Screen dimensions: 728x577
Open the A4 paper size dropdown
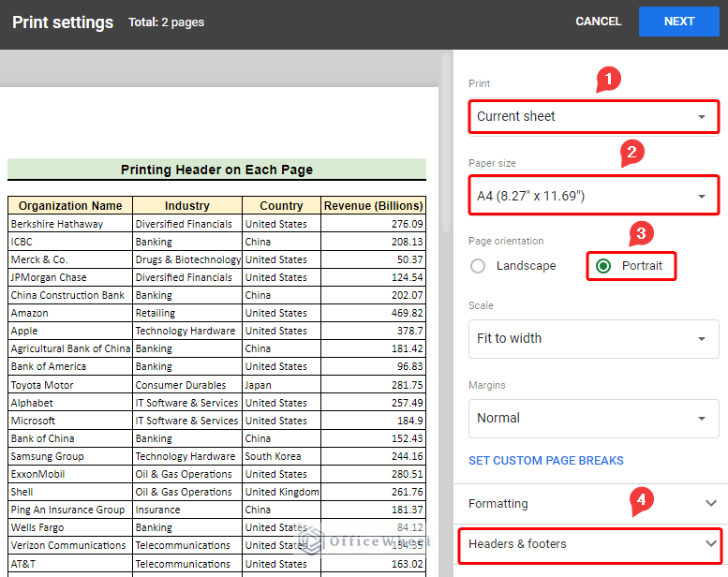click(x=594, y=196)
